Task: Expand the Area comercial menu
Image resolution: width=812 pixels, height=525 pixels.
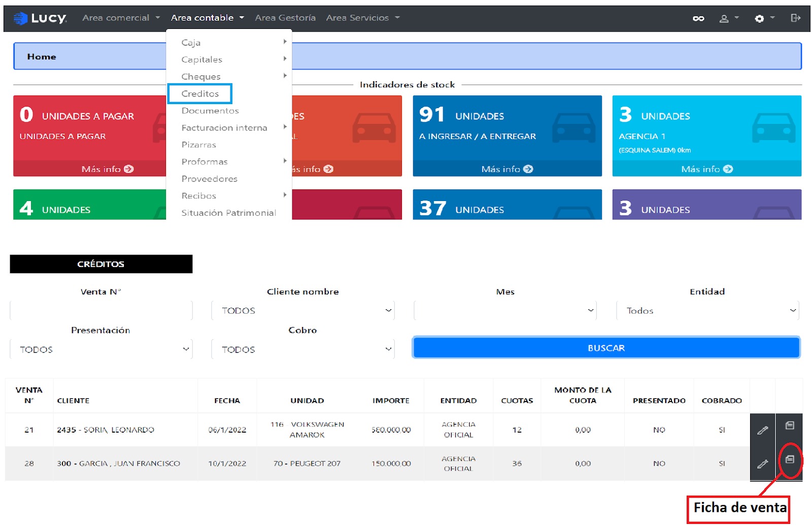Action: tap(121, 18)
